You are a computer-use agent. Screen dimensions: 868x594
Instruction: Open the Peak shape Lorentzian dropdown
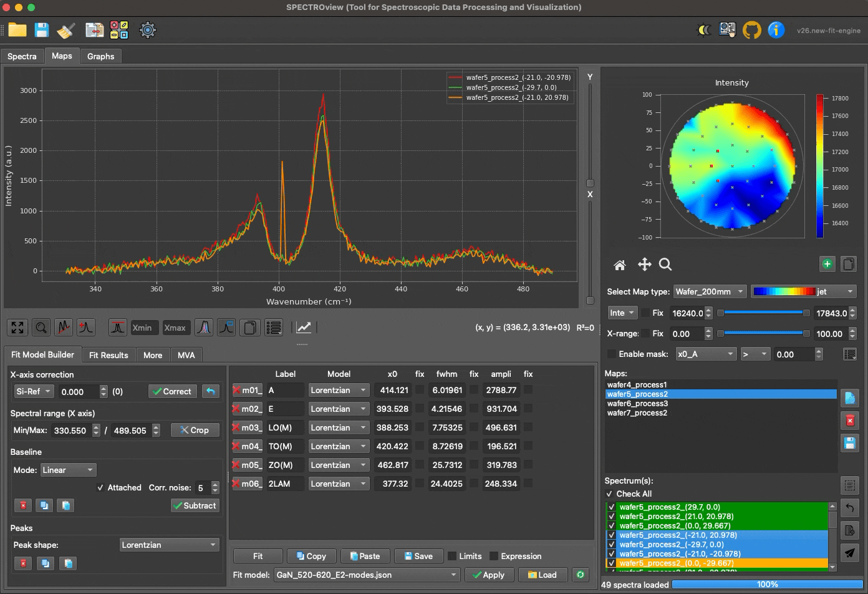170,545
